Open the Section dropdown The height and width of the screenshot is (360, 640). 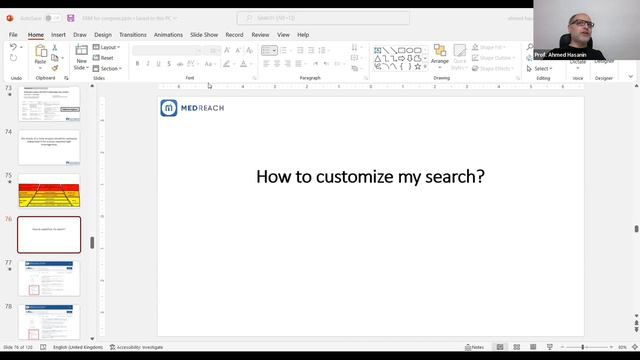coord(107,69)
